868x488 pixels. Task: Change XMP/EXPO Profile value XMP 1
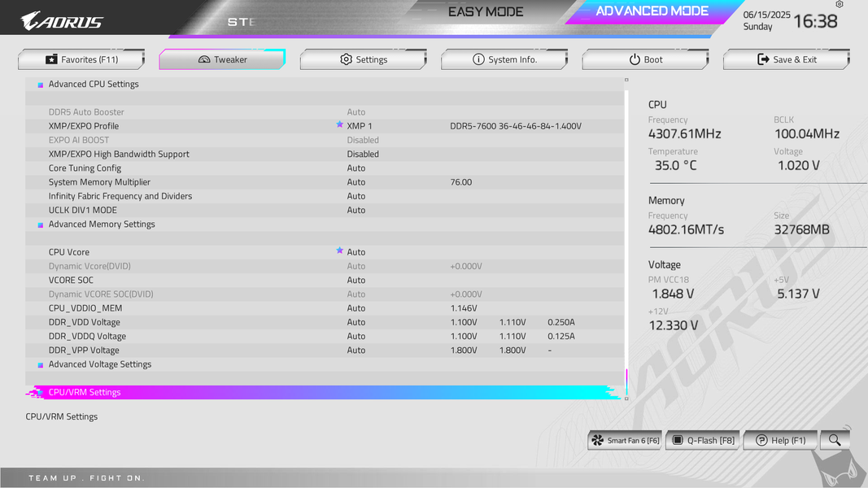point(360,126)
